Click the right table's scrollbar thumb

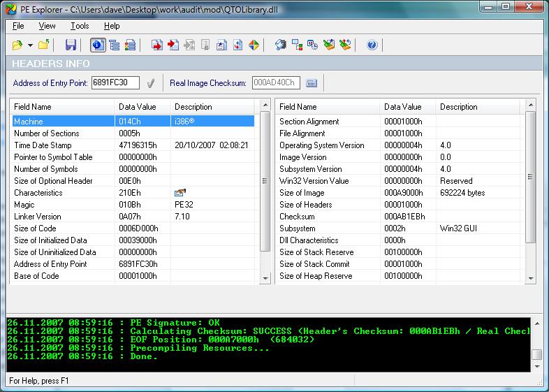(x=531, y=177)
